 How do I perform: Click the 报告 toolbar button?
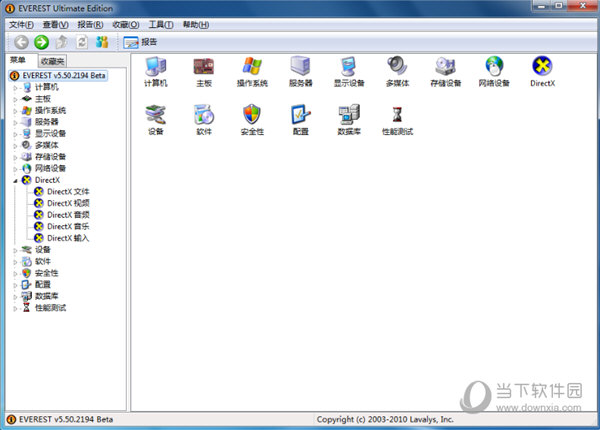click(140, 42)
